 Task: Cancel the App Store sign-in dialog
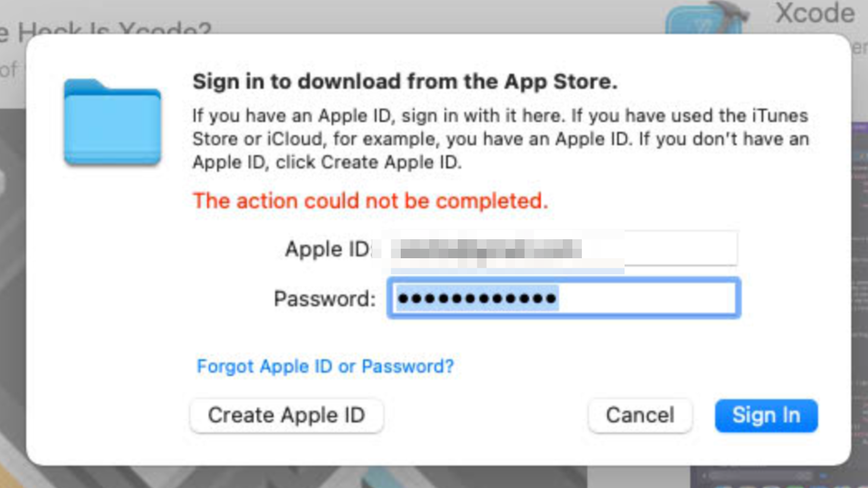(640, 415)
